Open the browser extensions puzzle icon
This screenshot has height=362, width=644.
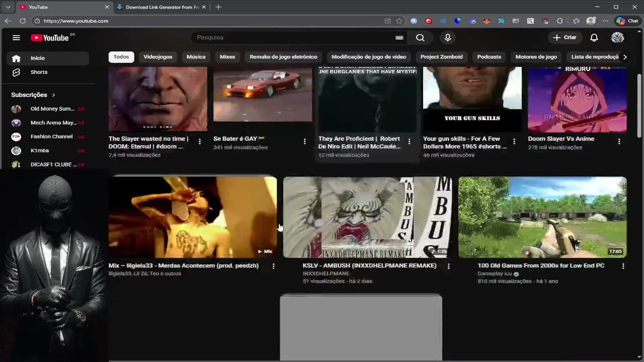[559, 21]
